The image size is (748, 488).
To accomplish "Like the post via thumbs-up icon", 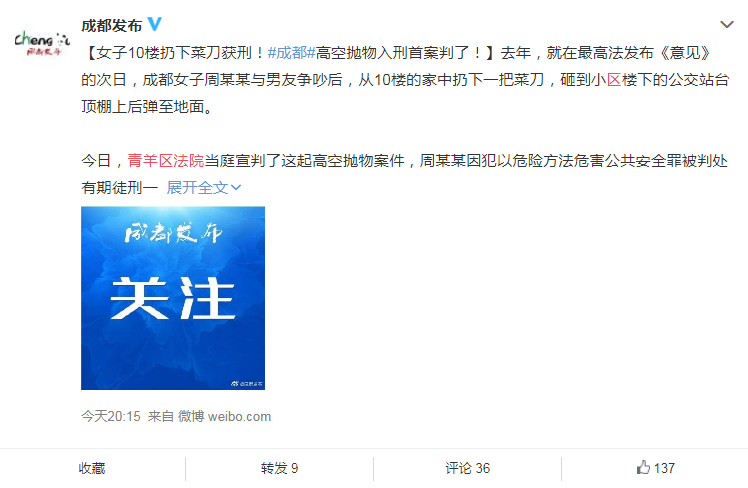I will (x=643, y=467).
